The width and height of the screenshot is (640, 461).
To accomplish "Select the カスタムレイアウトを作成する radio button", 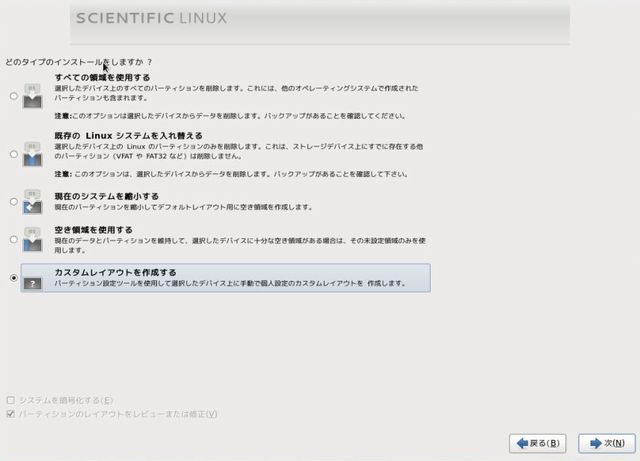I will click(13, 278).
